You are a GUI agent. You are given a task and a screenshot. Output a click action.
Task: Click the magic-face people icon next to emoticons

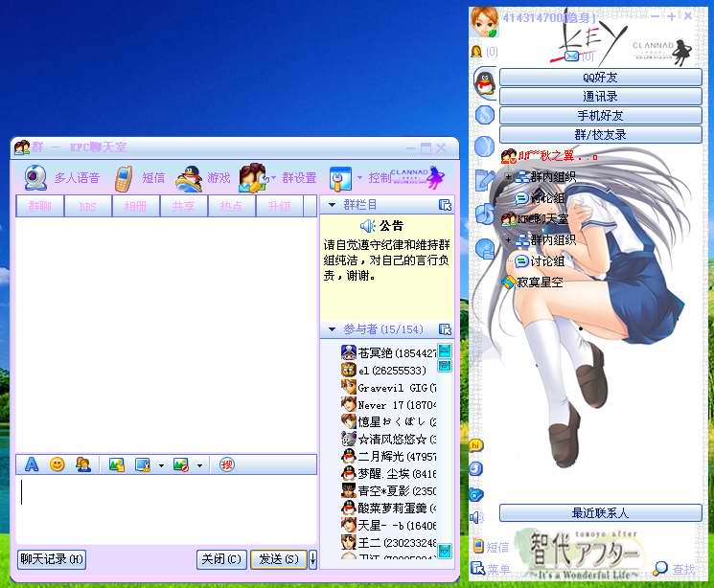pyautogui.click(x=82, y=464)
